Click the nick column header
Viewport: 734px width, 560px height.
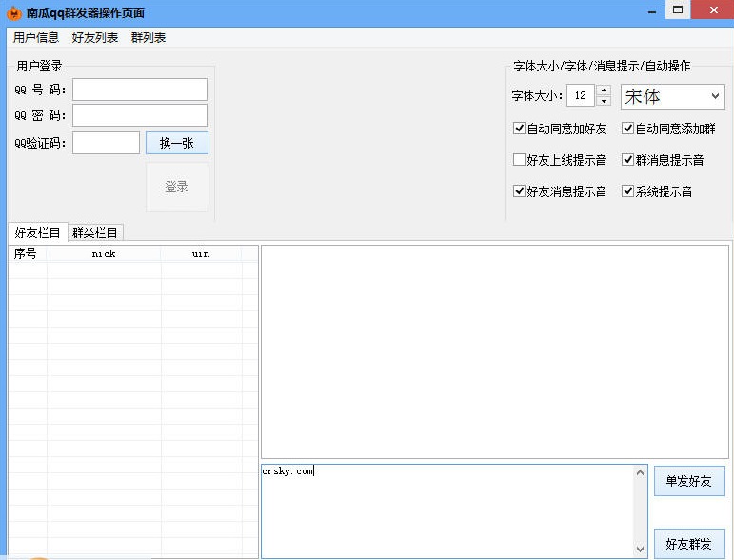pos(104,253)
